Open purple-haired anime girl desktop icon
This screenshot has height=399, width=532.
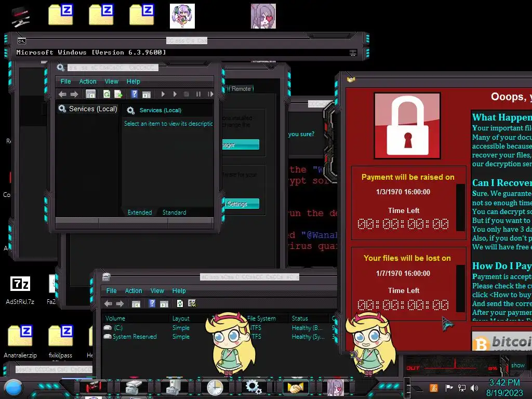[x=182, y=16]
